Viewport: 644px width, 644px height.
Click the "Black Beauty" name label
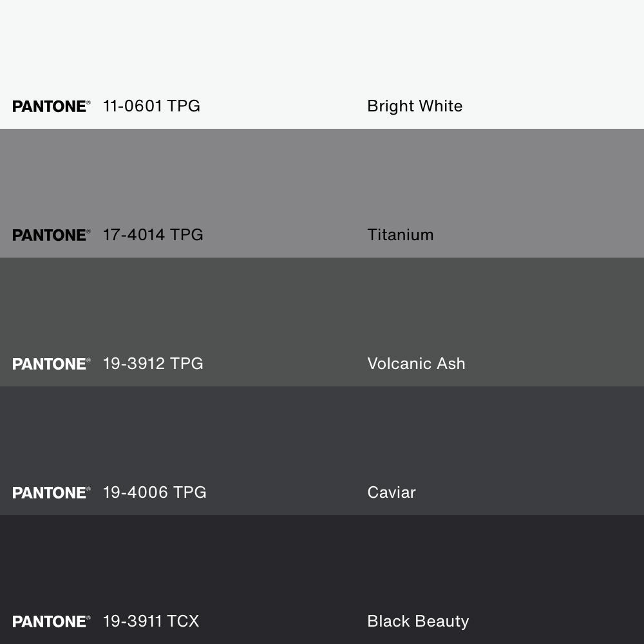(418, 621)
